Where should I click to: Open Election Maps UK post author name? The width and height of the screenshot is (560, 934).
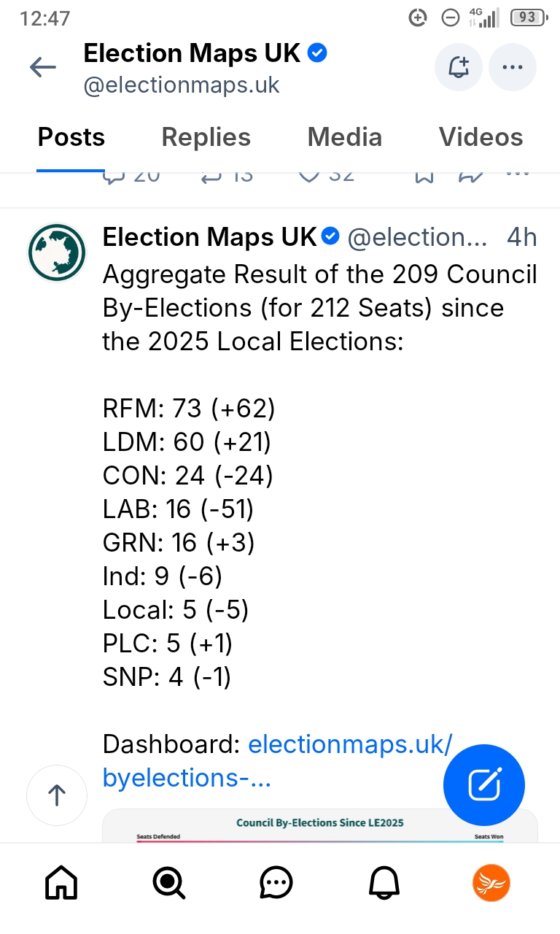pos(210,237)
